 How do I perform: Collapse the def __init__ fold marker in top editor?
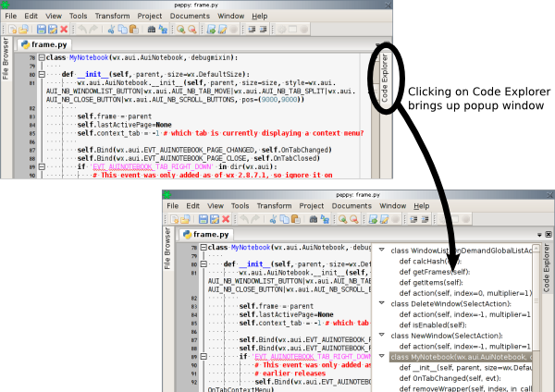pos(41,74)
